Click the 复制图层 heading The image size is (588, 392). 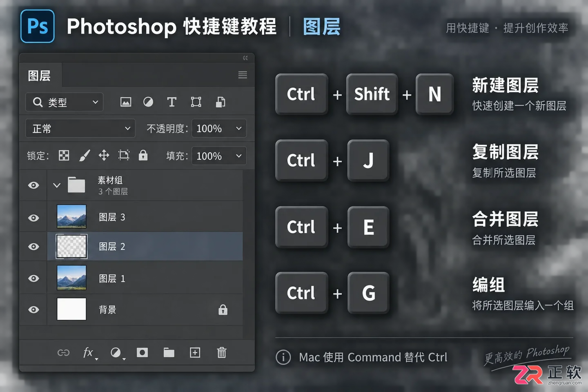pyautogui.click(x=505, y=152)
